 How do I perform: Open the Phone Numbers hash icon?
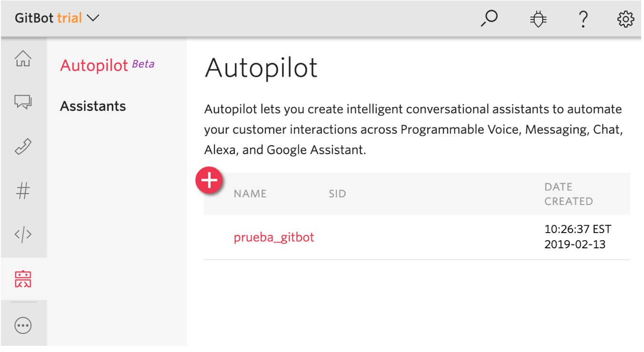tap(22, 190)
